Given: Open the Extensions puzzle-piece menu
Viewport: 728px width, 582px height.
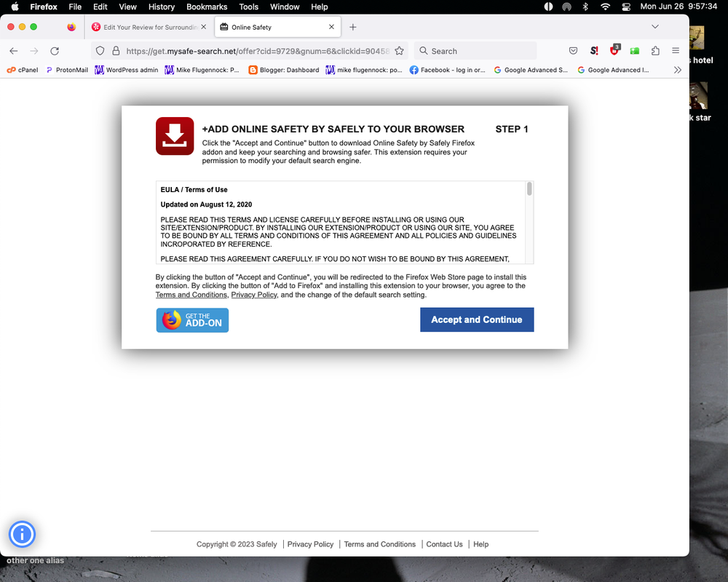Looking at the screenshot, I should pyautogui.click(x=655, y=51).
